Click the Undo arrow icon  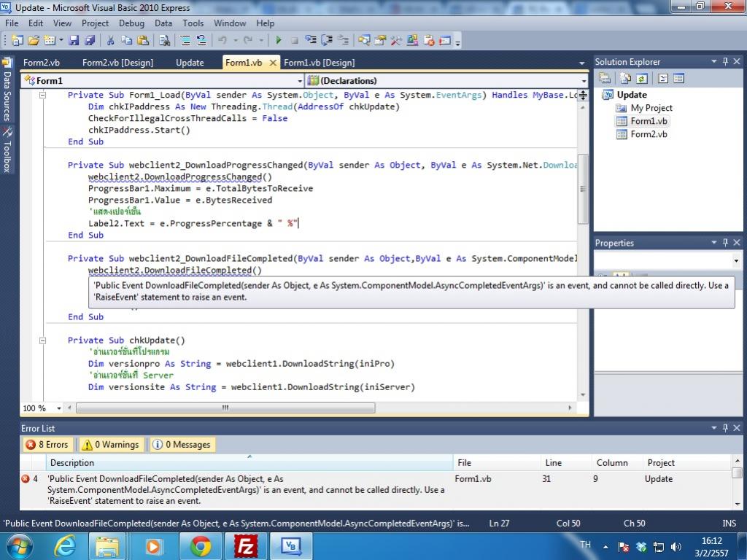222,41
